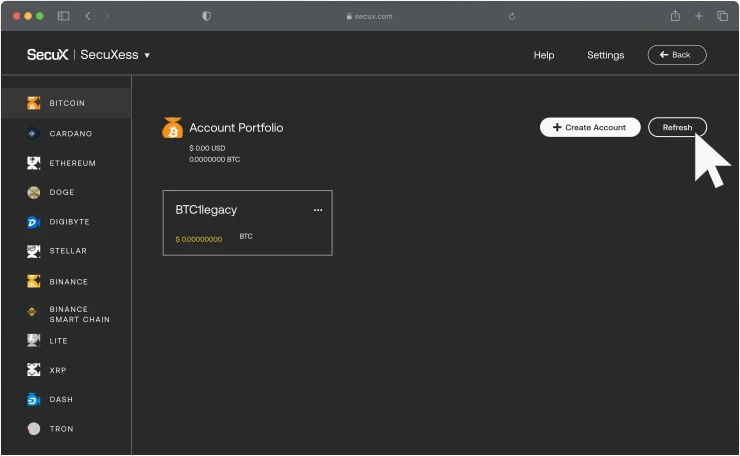This screenshot has height=456, width=740.
Task: Expand the SecuXess dropdown arrow
Action: 147,55
